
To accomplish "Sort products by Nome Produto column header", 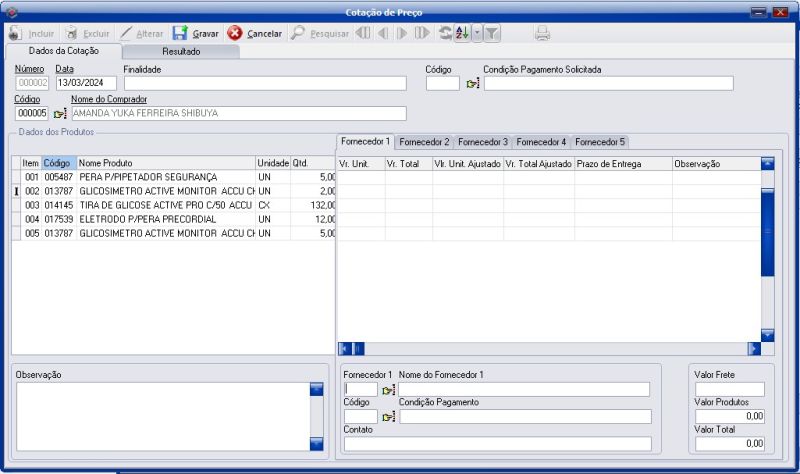I will (165, 163).
